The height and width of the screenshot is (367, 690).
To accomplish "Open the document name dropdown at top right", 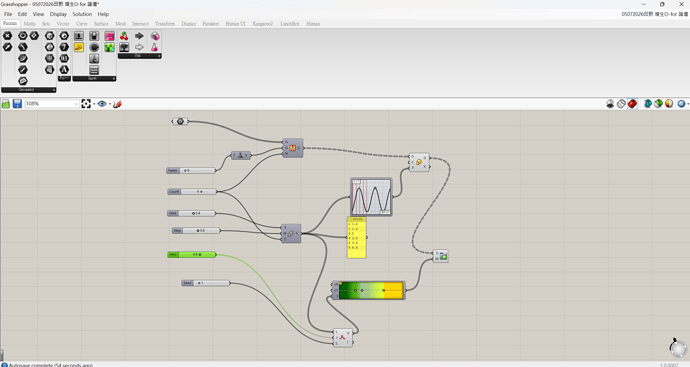I will click(x=654, y=14).
